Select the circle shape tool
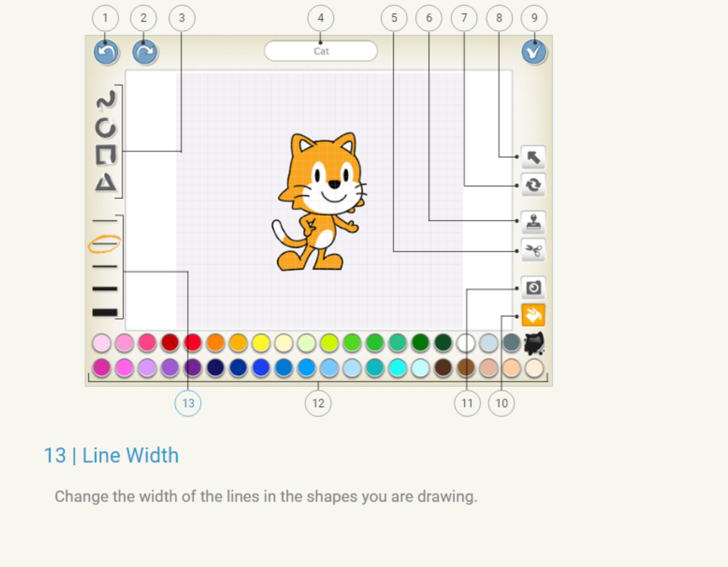 [106, 128]
